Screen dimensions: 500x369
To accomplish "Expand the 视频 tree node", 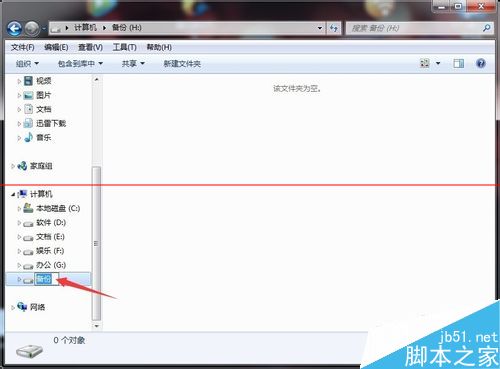I will click(x=19, y=81).
